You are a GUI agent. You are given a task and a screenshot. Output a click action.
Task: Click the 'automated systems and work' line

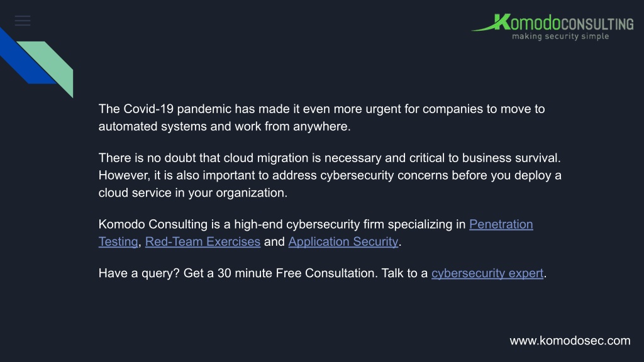tap(225, 126)
